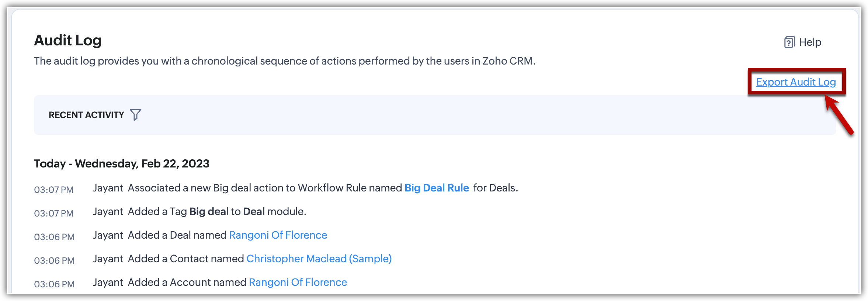
Task: Select the 03:07 PM timestamp of workflow rule entry
Action: point(54,190)
